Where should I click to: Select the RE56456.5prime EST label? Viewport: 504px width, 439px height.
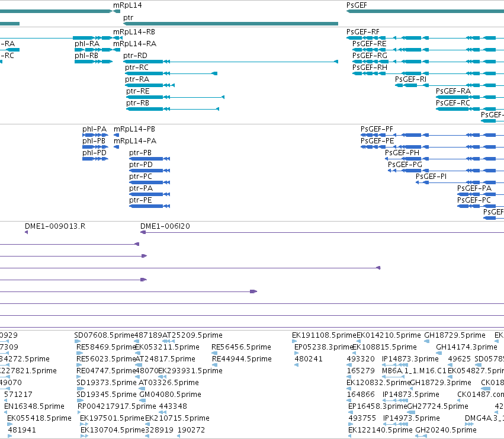(x=242, y=347)
